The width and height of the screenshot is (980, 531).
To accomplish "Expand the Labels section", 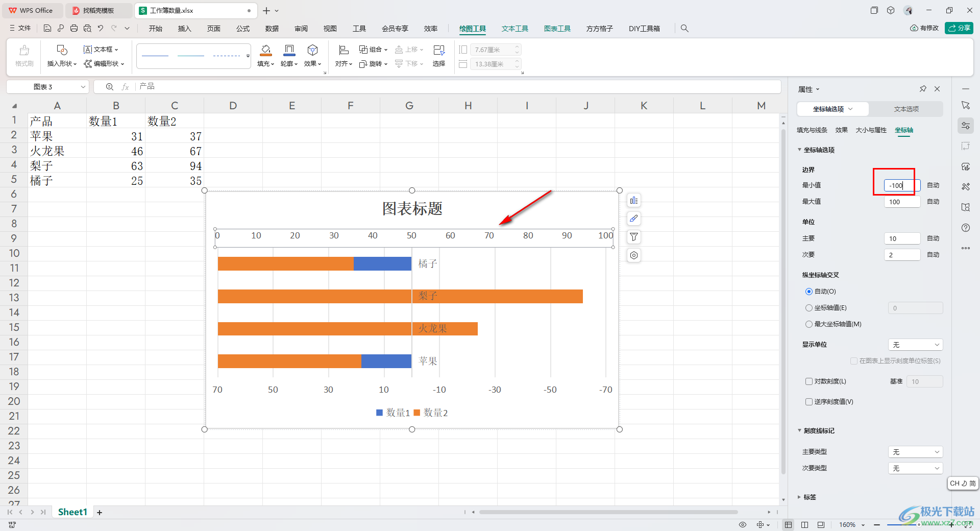I will [x=800, y=497].
